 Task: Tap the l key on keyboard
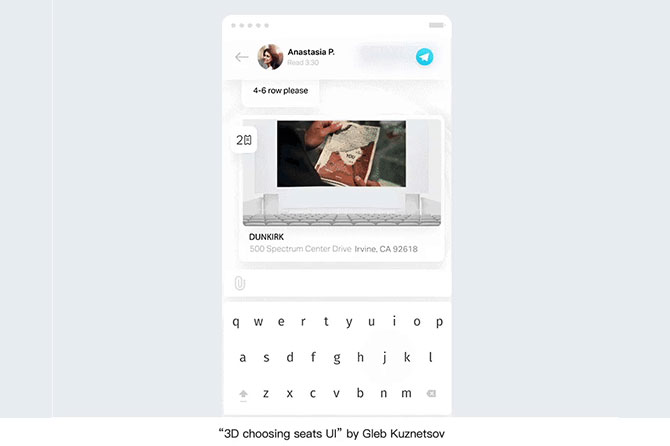pos(430,357)
